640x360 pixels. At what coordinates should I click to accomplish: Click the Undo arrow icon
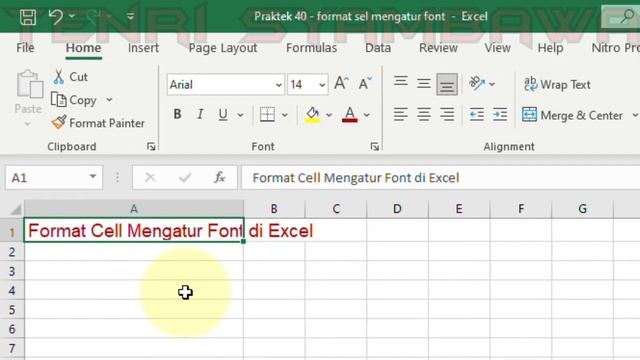pos(56,17)
